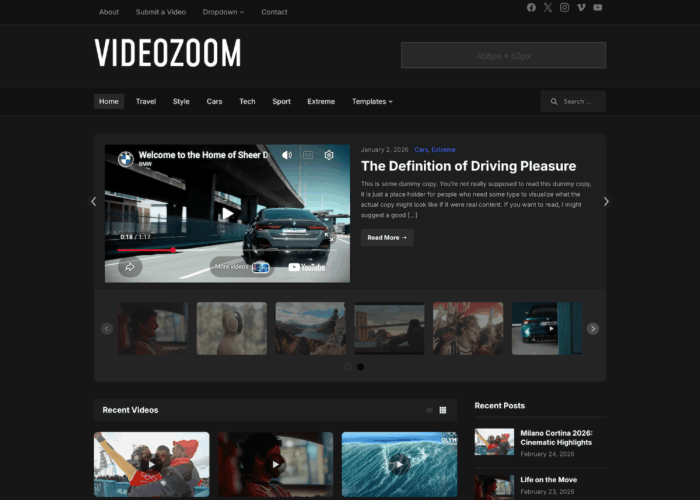The image size is (700, 500).
Task: Click the Search input field
Action: [578, 101]
